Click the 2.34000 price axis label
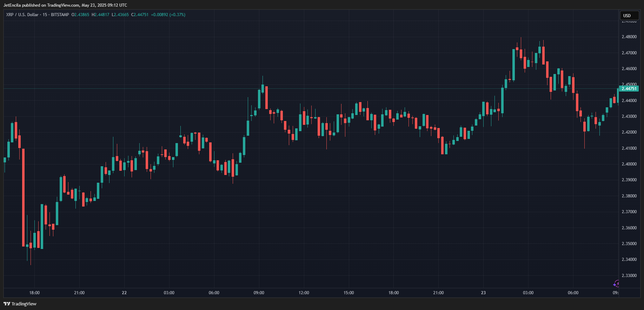This screenshot has width=644, height=310. point(629,260)
